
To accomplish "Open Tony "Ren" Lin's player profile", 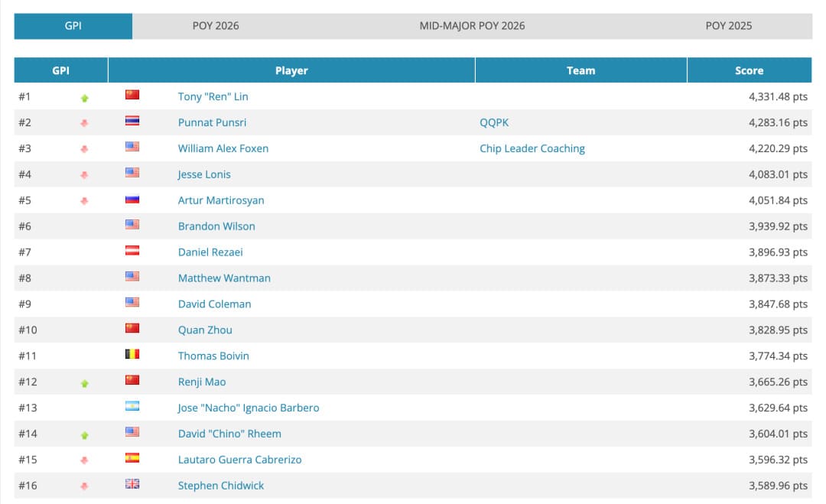I will tap(213, 96).
